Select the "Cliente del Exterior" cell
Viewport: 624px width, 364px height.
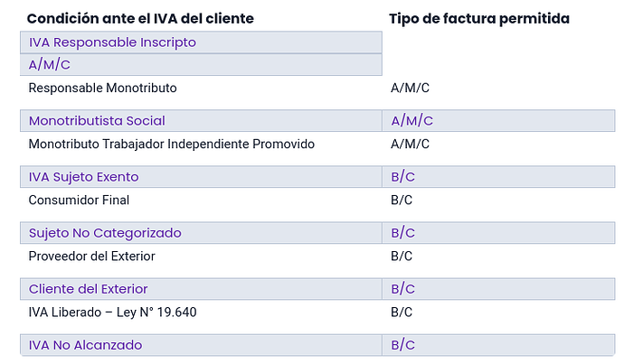point(88,289)
